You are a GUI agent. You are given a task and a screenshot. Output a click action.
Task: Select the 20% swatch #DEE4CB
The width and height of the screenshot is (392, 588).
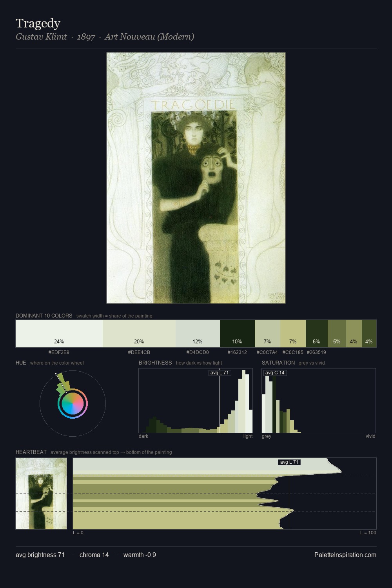click(139, 334)
